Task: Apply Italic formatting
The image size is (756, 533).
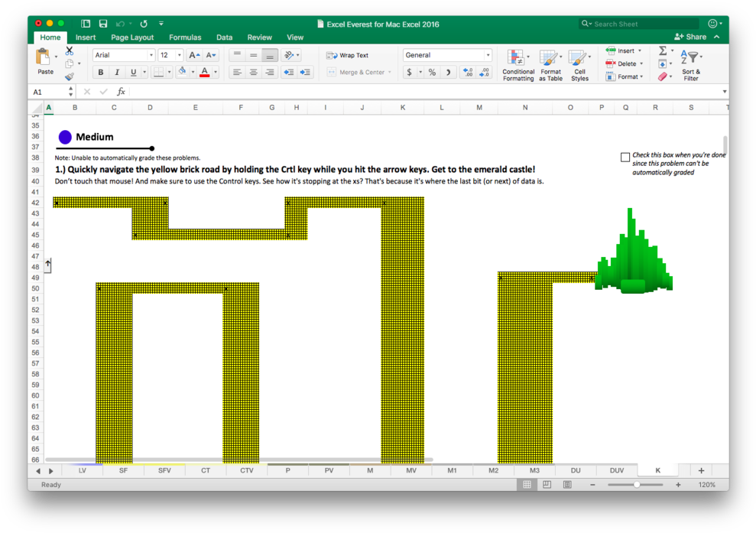Action: click(117, 73)
